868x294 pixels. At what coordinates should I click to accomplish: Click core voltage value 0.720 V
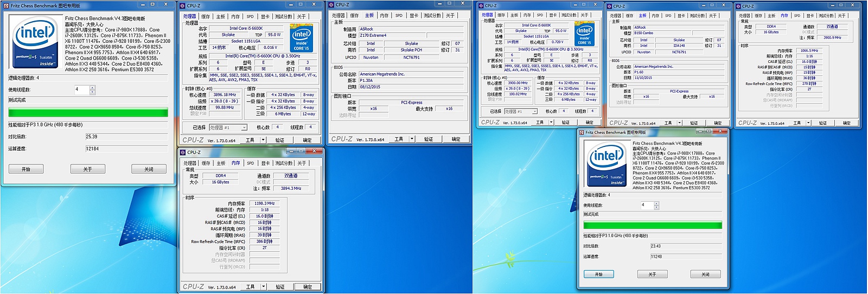tap(558, 42)
